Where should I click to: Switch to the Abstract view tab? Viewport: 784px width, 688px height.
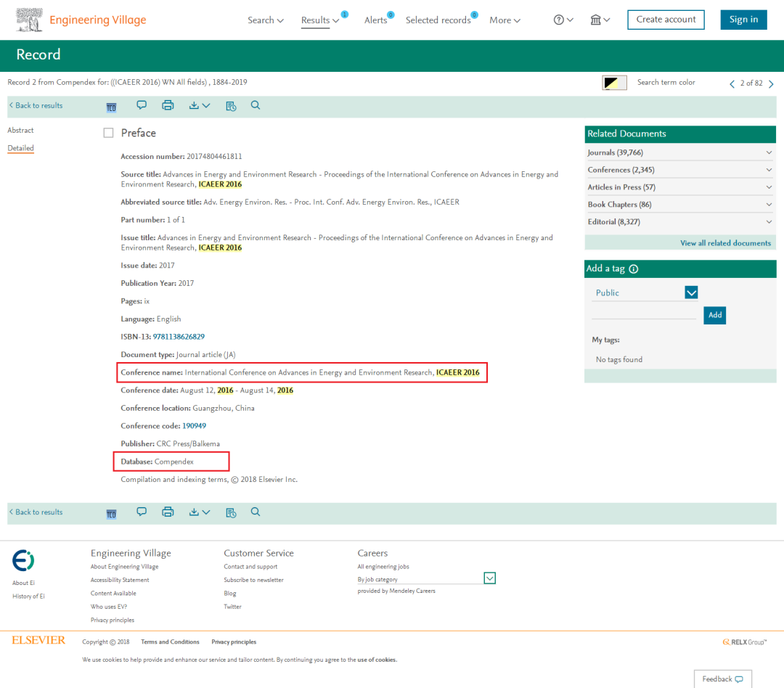(20, 130)
